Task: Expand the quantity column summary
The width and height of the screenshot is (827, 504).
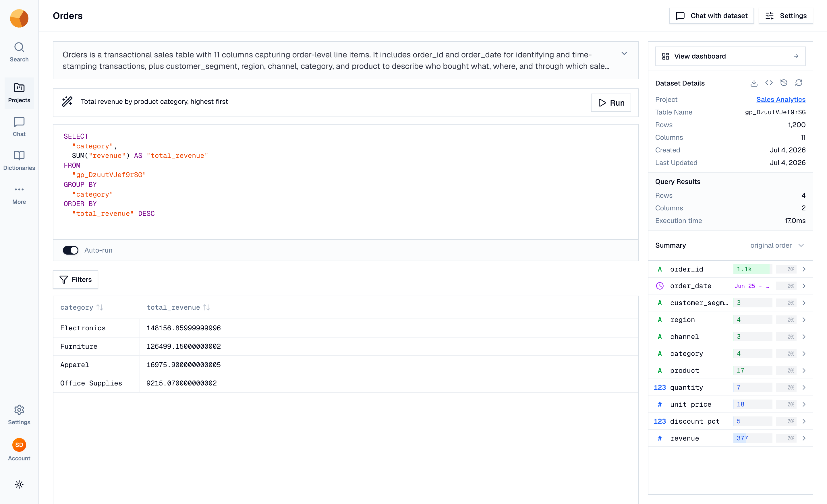Action: (x=804, y=387)
